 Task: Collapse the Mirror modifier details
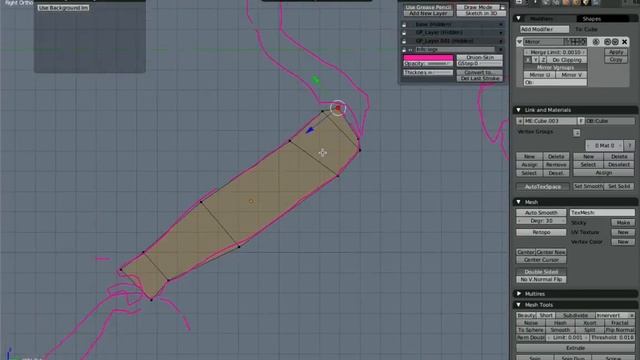click(520, 42)
